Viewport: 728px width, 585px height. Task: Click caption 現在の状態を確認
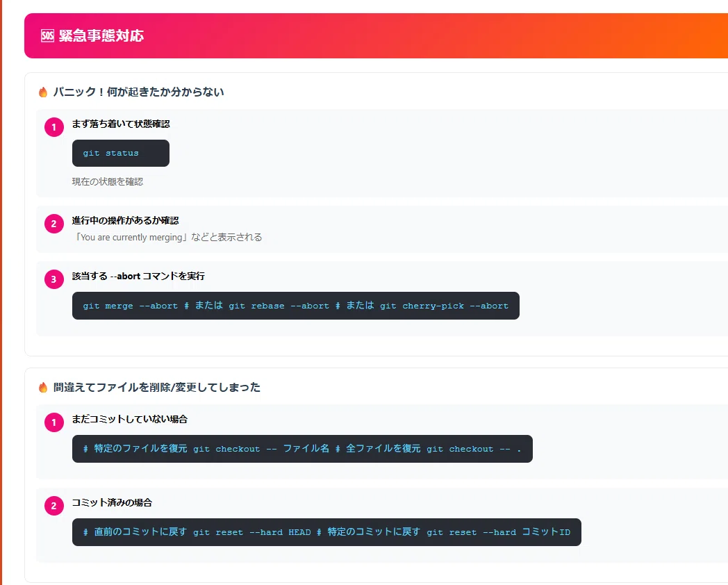pyautogui.click(x=107, y=181)
